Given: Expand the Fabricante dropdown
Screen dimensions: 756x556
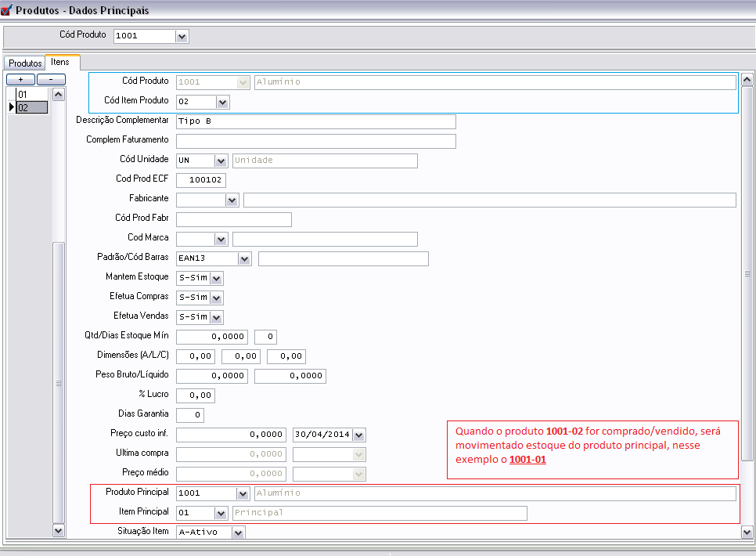Looking at the screenshot, I should point(232,200).
